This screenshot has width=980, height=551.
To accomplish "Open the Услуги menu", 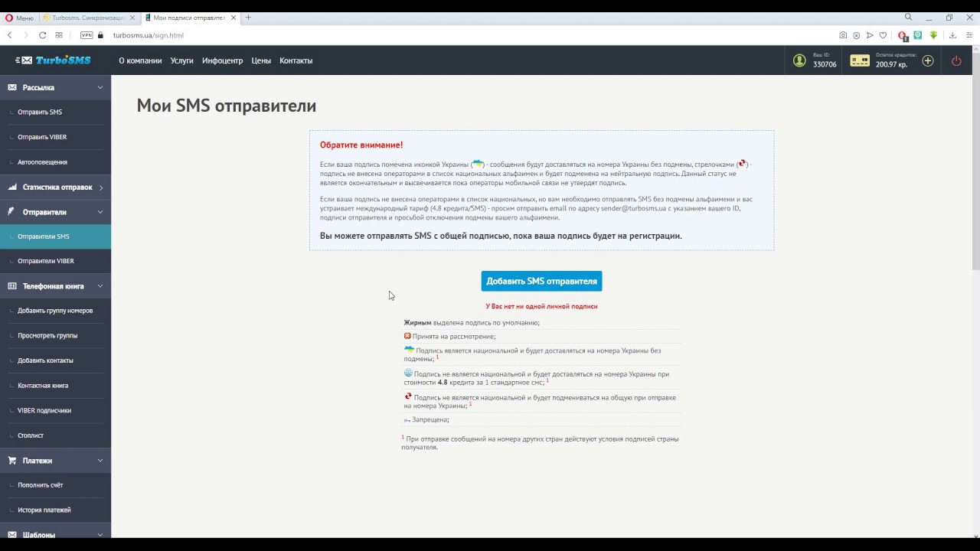I will [182, 60].
